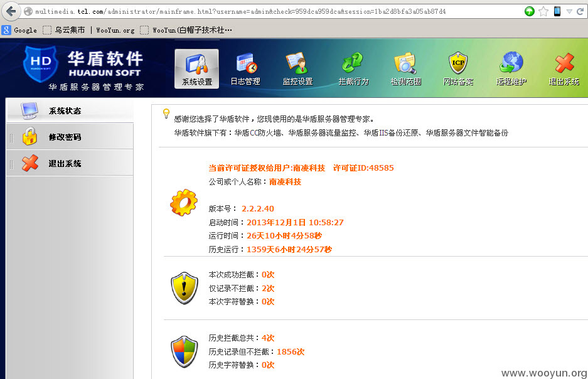Click the lightbulb tip icon
This screenshot has width=588, height=379.
coord(166,114)
